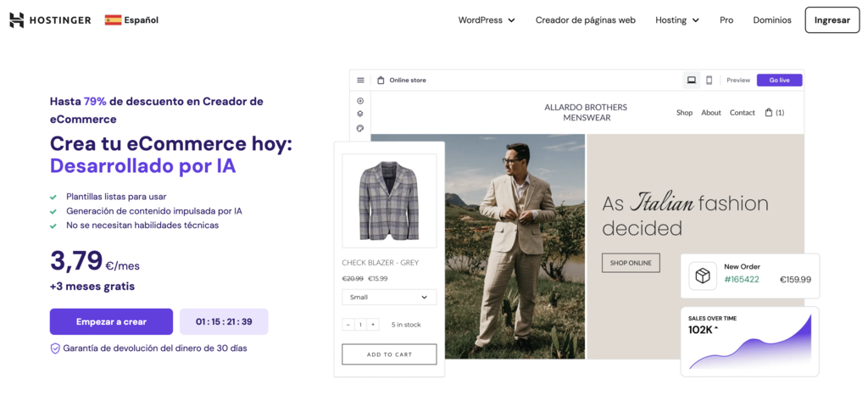Open the styles palette icon in editor sidebar
Image resolution: width=868 pixels, height=401 pixels.
(360, 129)
